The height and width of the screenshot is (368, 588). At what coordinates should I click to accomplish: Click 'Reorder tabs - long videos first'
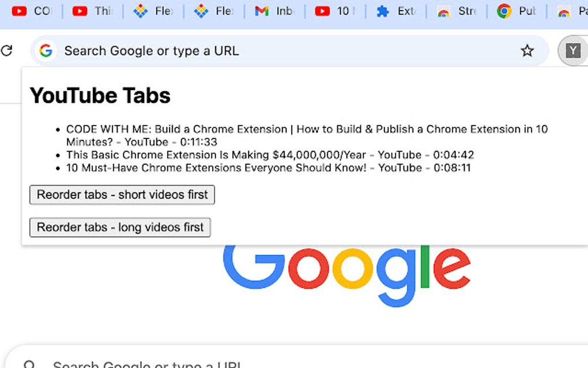120,227
